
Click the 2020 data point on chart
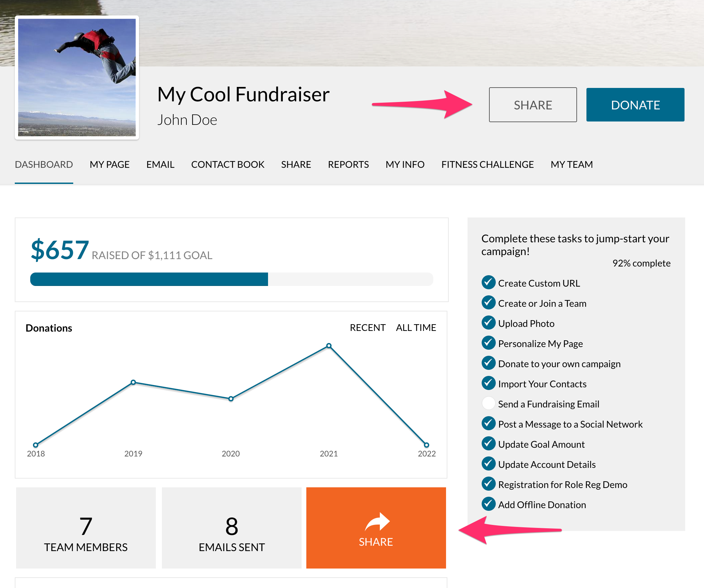click(231, 399)
